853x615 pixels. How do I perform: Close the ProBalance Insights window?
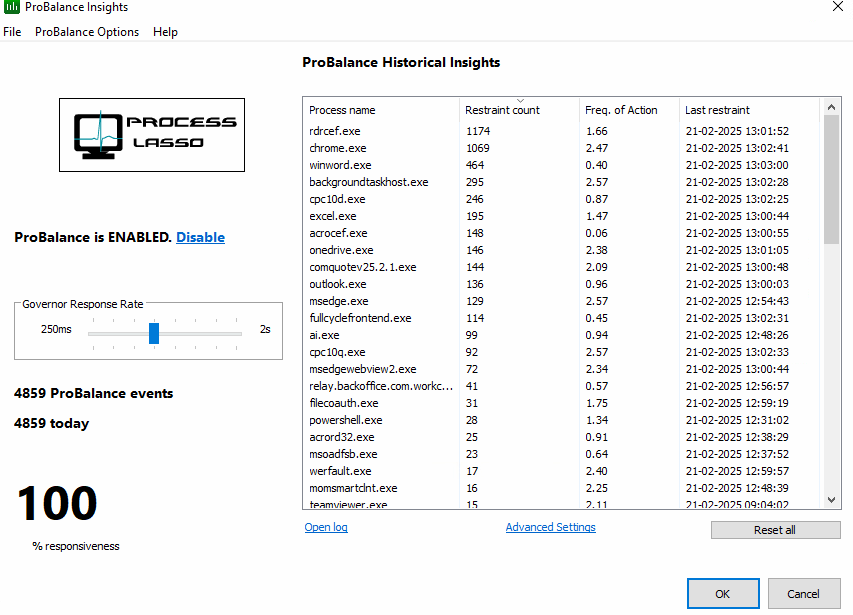pyautogui.click(x=838, y=7)
